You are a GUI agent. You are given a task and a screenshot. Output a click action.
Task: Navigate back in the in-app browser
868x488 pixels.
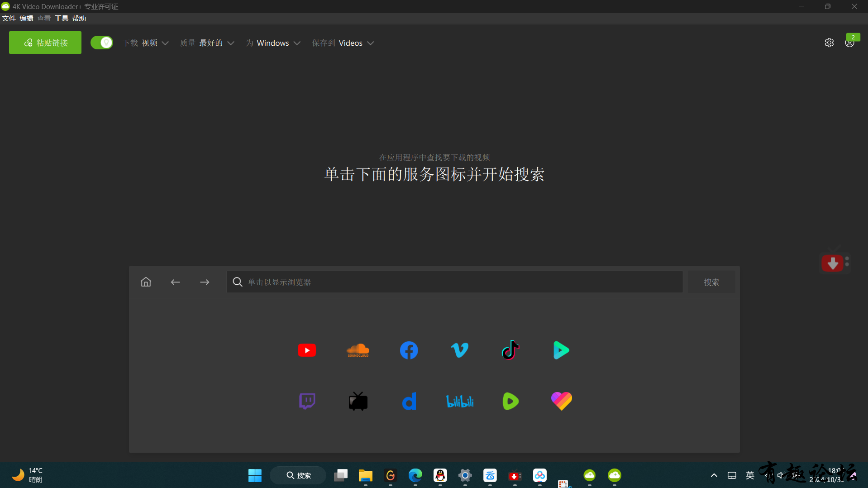[175, 282]
